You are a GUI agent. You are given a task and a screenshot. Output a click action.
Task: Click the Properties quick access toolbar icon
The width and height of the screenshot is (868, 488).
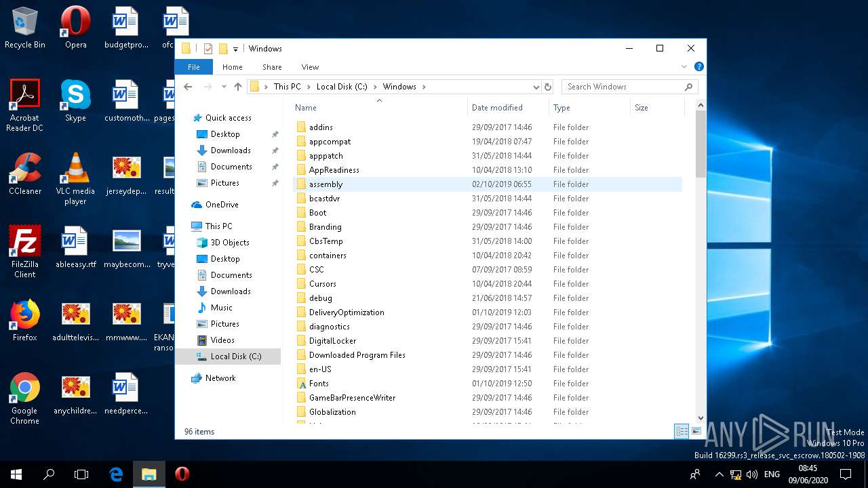pyautogui.click(x=208, y=49)
